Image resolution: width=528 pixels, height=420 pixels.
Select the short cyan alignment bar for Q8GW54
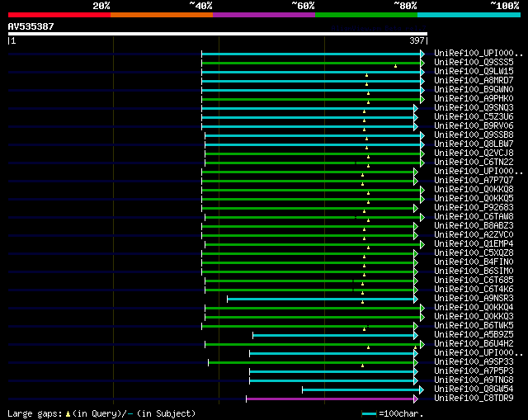click(x=361, y=390)
